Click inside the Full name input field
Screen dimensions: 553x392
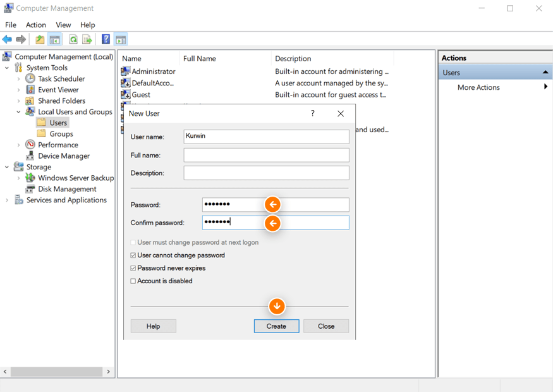pyautogui.click(x=265, y=155)
